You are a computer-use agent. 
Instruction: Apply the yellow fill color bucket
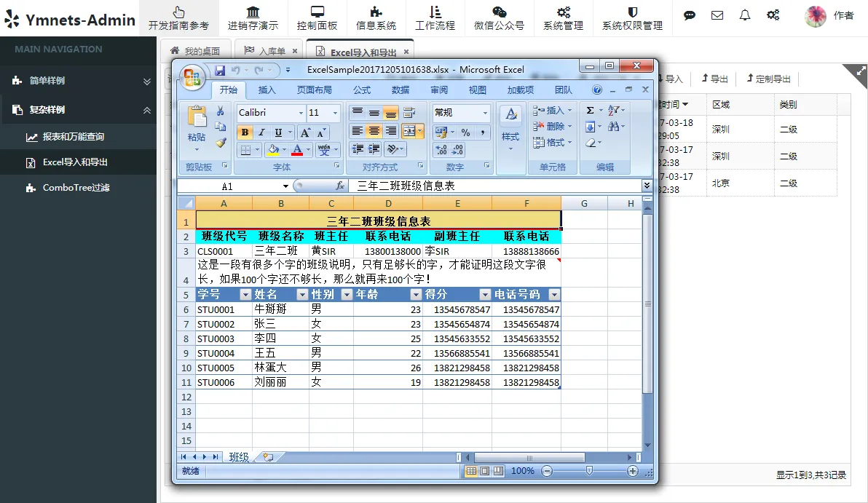tap(274, 149)
